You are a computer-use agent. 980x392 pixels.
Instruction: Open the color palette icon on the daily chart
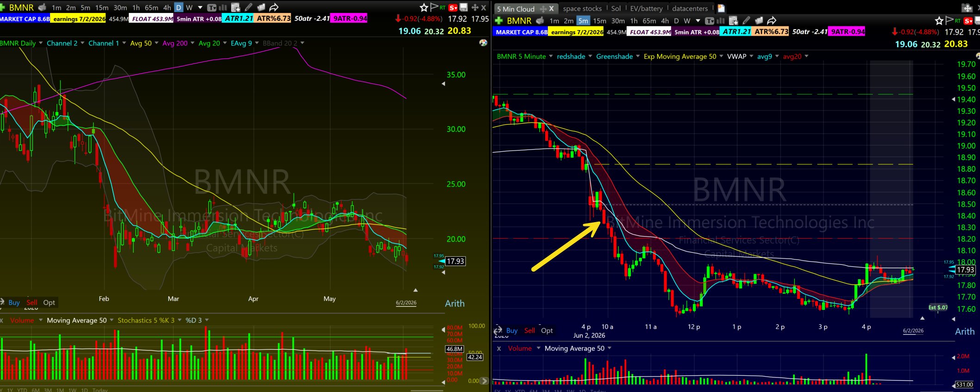click(x=483, y=43)
